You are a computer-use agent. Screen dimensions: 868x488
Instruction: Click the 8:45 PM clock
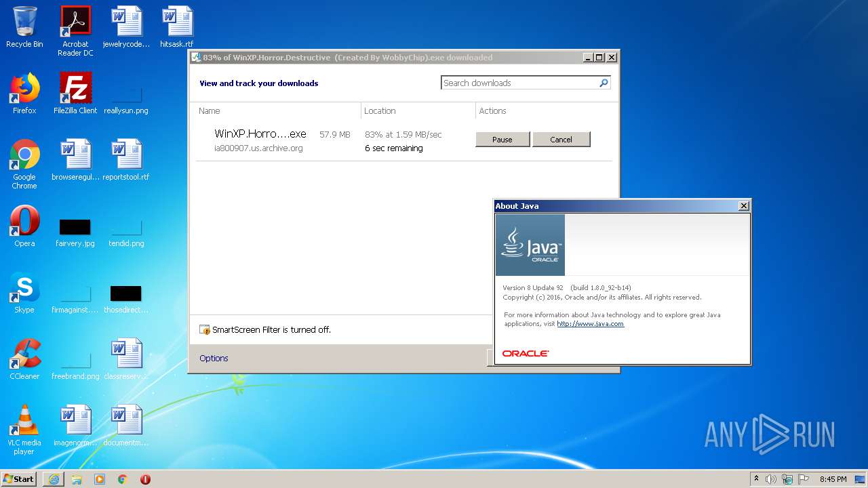(833, 479)
